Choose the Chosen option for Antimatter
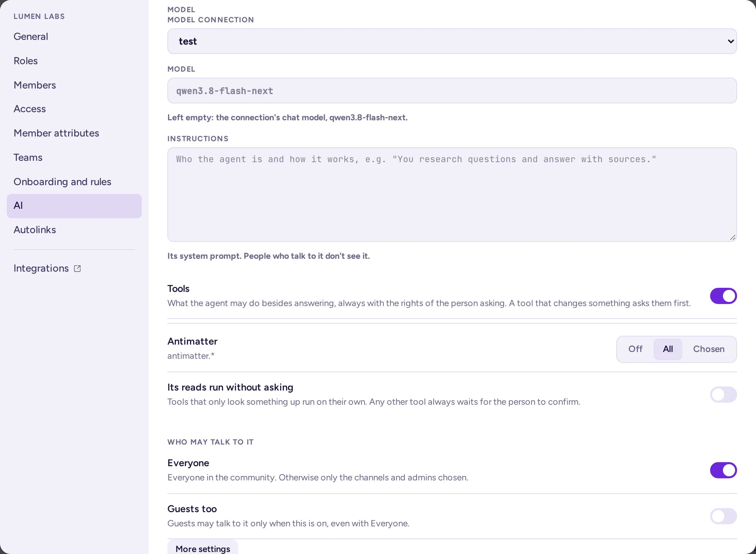 [x=709, y=349]
